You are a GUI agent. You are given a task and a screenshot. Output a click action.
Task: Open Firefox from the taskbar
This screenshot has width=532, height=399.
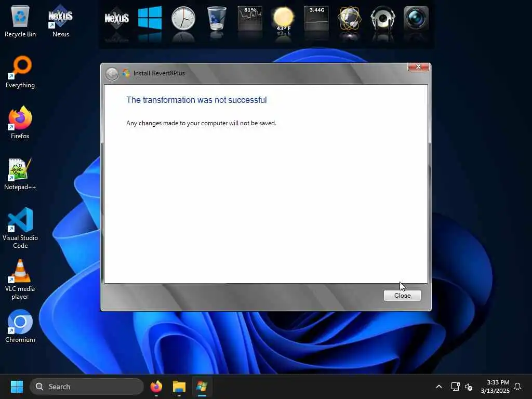[156, 387]
